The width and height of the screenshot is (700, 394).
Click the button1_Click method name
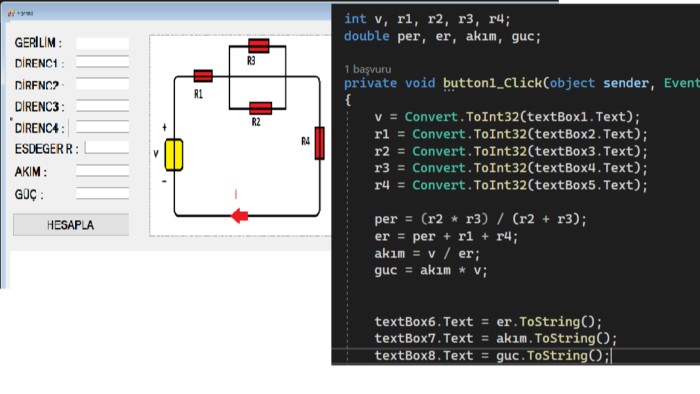pyautogui.click(x=492, y=83)
